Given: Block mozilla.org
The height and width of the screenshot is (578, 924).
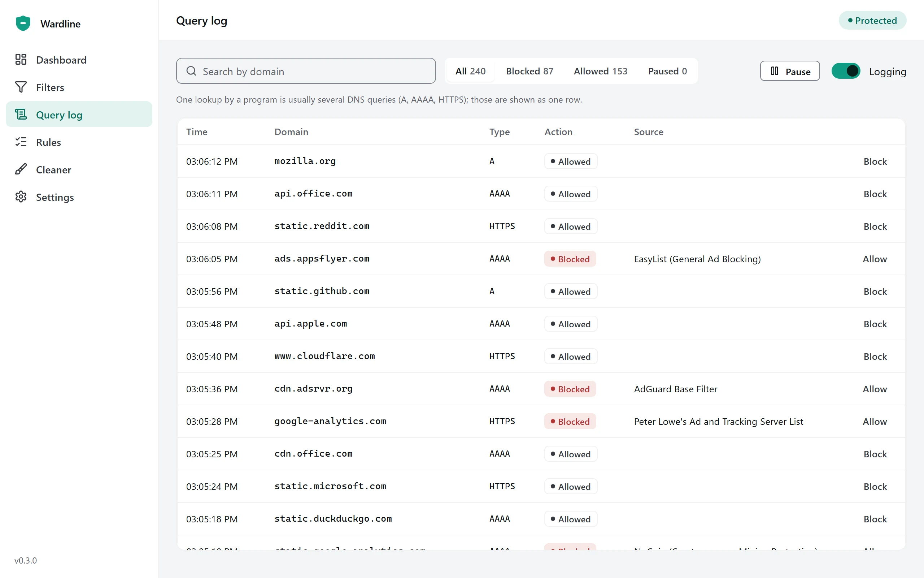Looking at the screenshot, I should pos(875,161).
